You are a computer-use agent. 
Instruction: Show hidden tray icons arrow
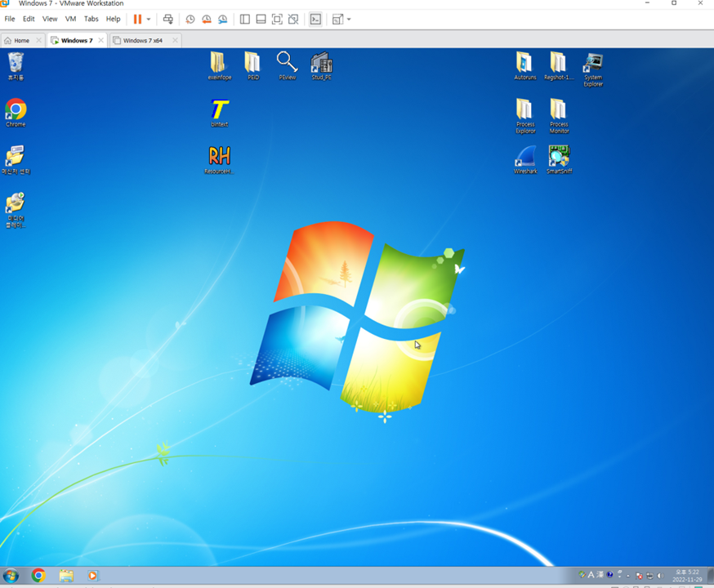[628, 577]
